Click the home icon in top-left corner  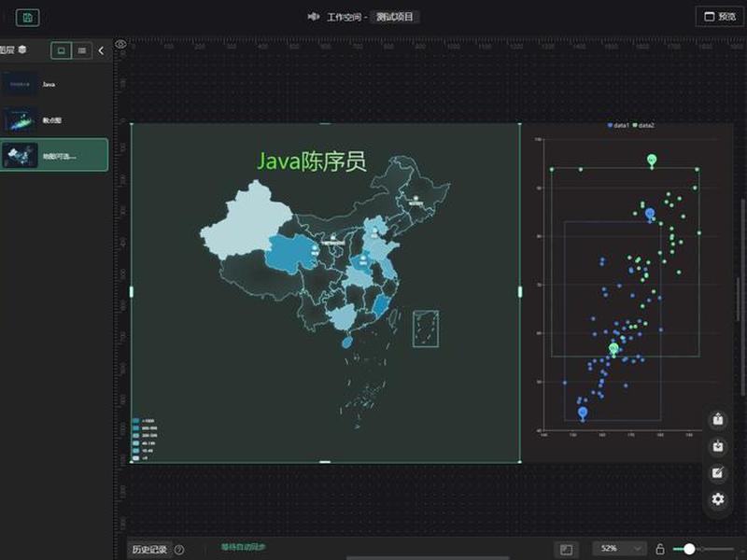tap(28, 18)
